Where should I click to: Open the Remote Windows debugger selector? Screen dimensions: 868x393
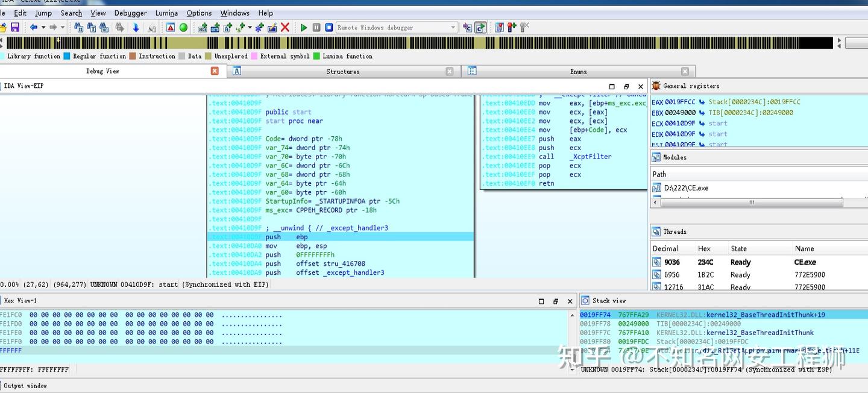(395, 27)
